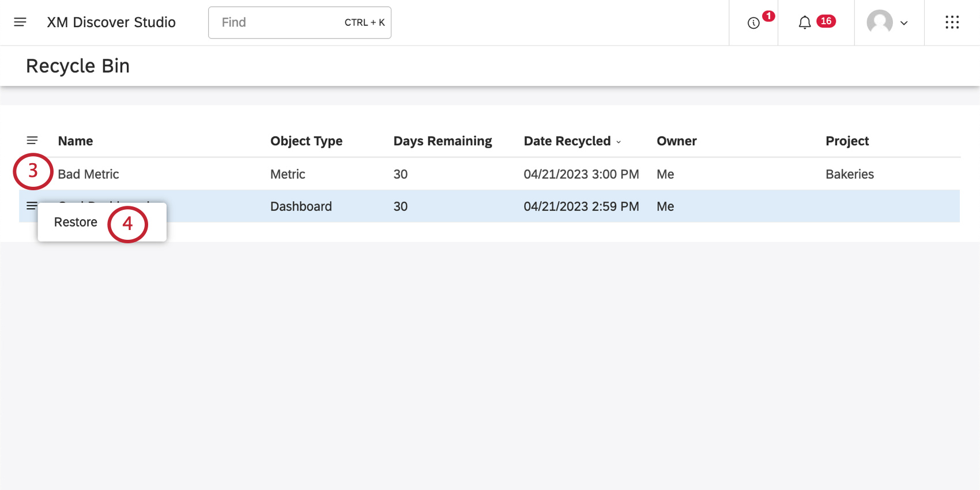Click the 04/21/2023 2:59 PM date cell
Viewport: 980px width, 490px height.
click(x=581, y=206)
